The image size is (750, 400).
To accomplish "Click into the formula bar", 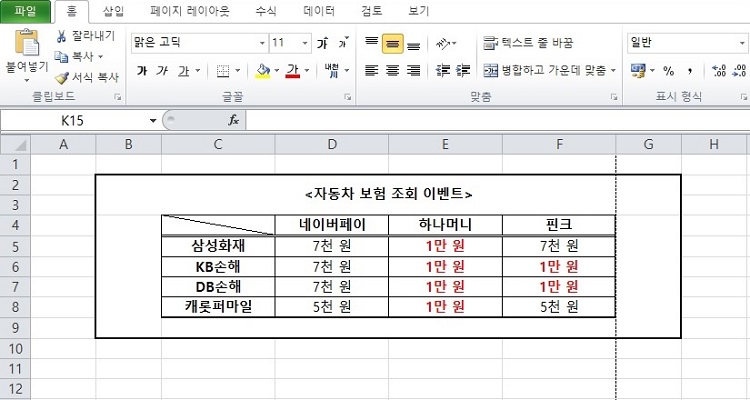I will click(497, 121).
